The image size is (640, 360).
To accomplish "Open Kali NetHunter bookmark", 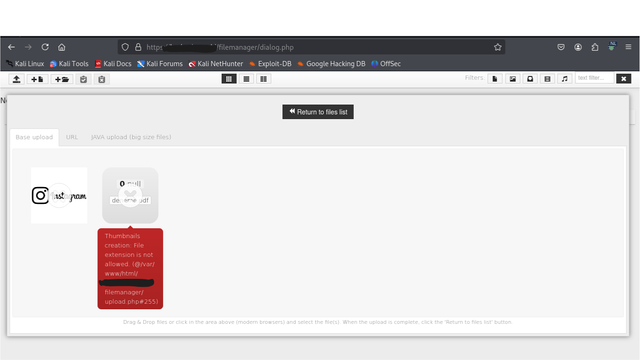I will tap(216, 64).
